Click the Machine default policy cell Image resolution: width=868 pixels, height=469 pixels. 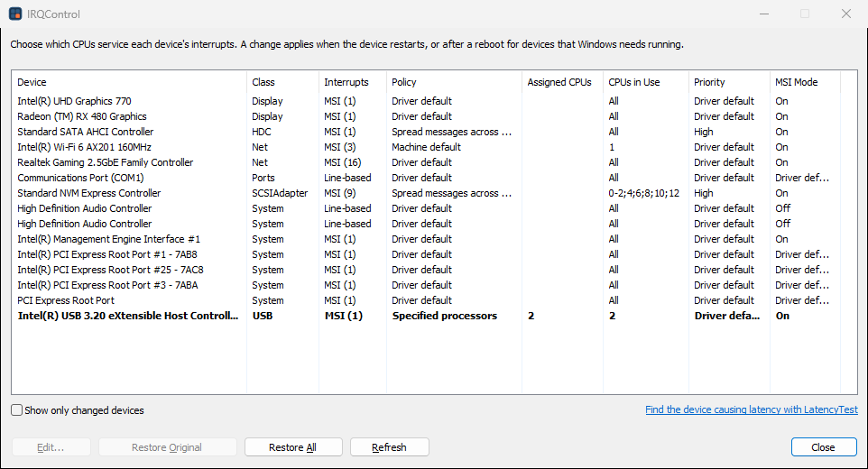click(426, 147)
